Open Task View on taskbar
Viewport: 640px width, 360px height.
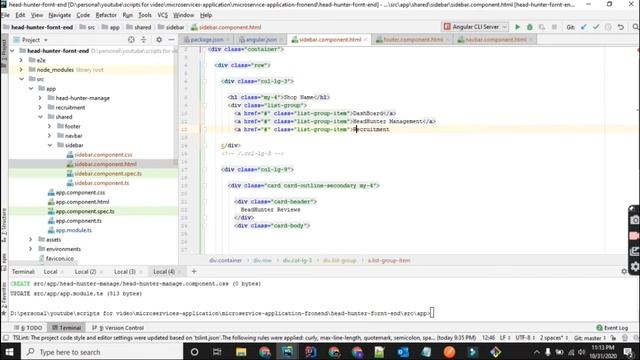point(217,352)
